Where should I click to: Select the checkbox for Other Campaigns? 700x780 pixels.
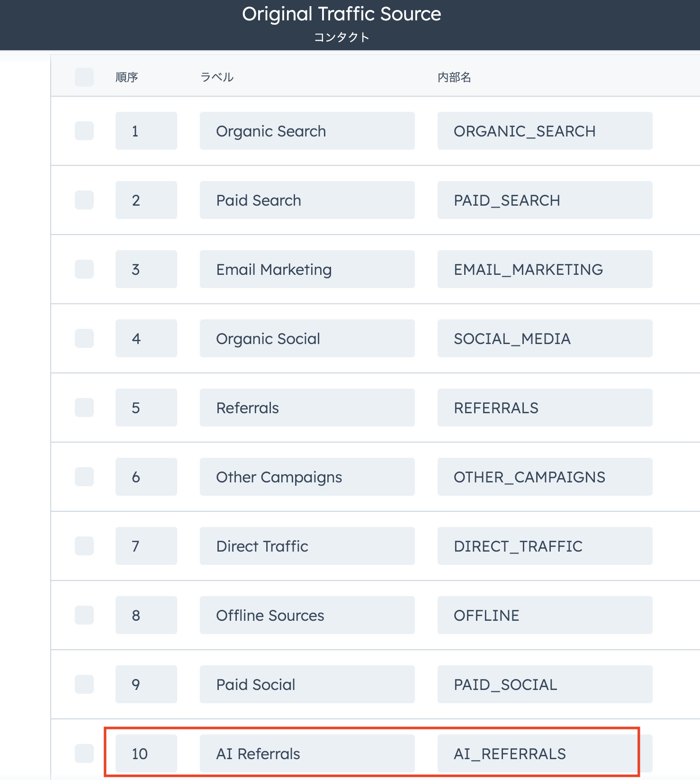[x=84, y=477]
